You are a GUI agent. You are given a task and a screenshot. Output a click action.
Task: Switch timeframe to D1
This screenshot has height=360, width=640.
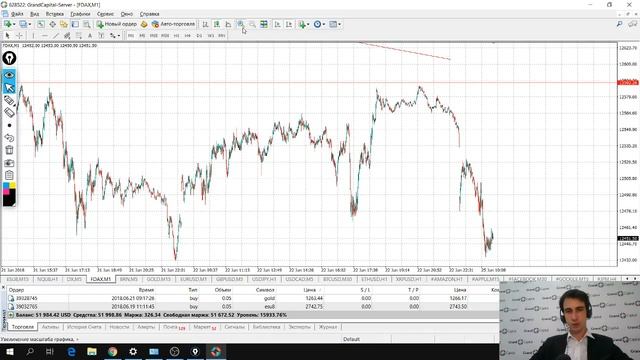click(199, 36)
